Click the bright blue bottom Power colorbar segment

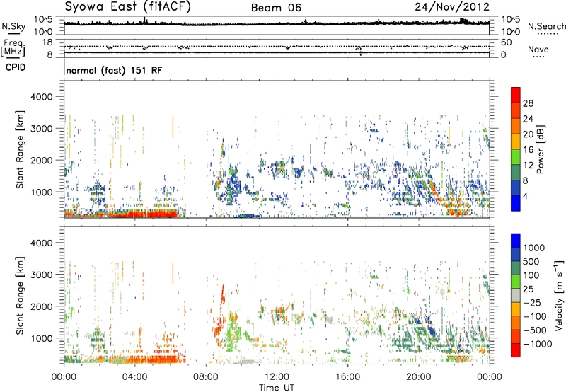point(516,203)
